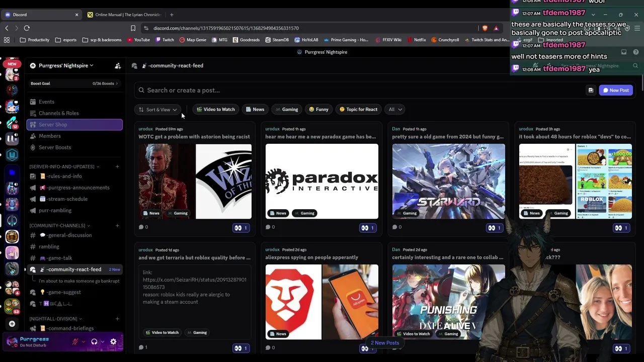Image resolution: width=644 pixels, height=362 pixels.
Task: Open Channels & Roles in the sidebar
Action: pos(74,113)
